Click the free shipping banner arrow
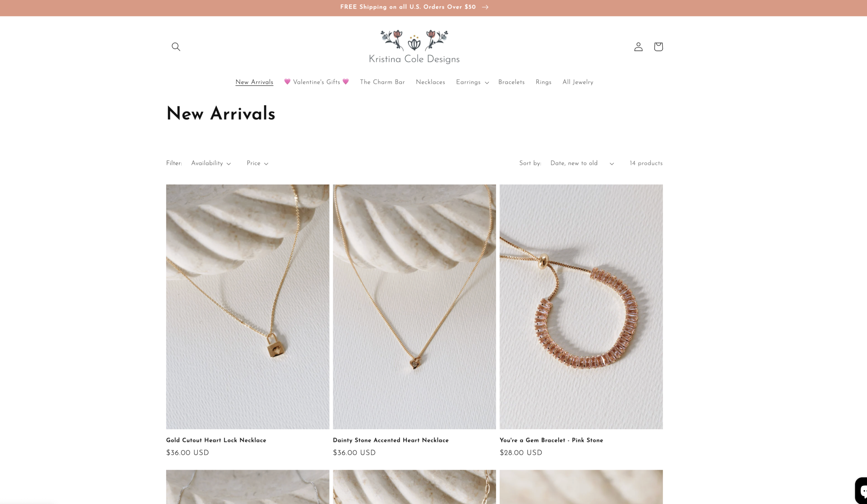 (x=485, y=7)
